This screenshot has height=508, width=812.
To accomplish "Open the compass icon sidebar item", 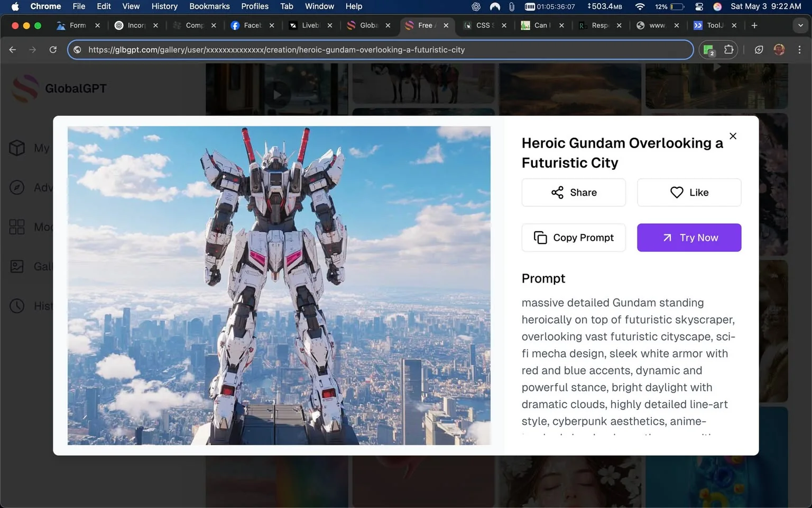I will coord(17,187).
